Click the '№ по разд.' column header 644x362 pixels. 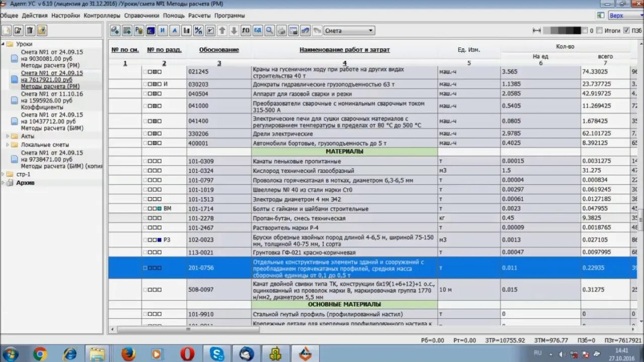coord(164,50)
